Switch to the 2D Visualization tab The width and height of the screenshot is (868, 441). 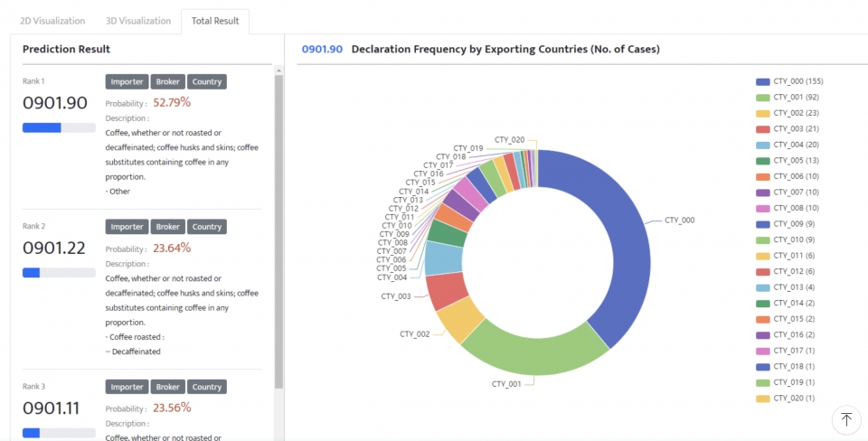pyautogui.click(x=52, y=21)
